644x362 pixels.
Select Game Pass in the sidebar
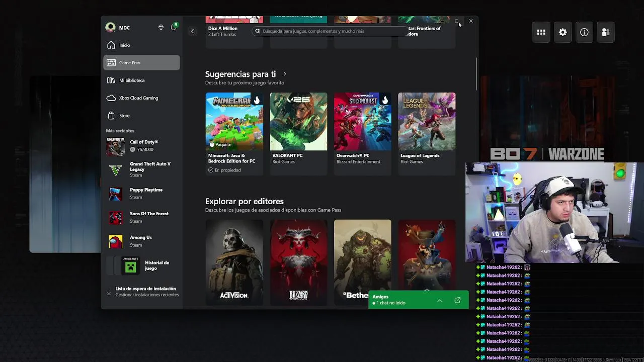pos(141,63)
